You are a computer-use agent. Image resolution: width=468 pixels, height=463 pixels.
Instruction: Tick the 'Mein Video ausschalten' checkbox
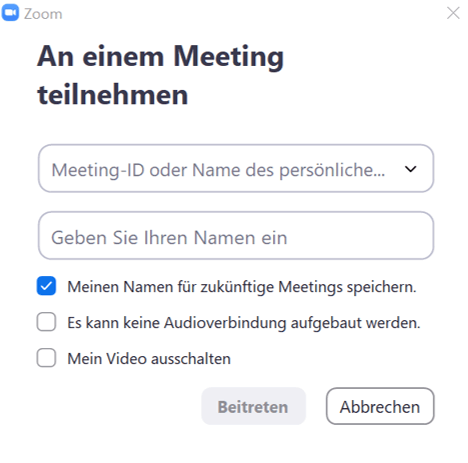pyautogui.click(x=46, y=358)
